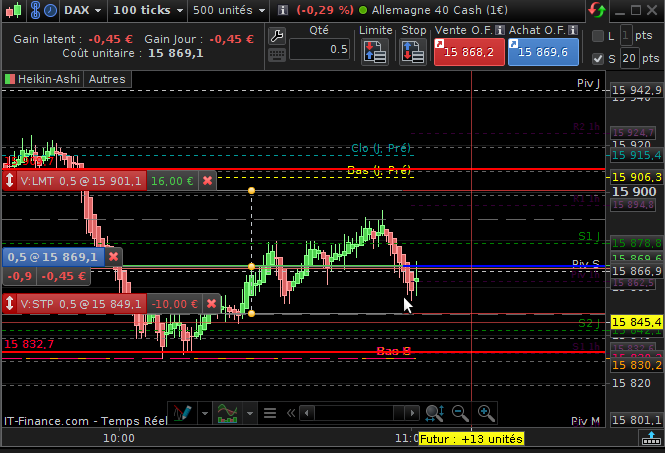The height and width of the screenshot is (453, 665).
Task: Click the three-line menu icon
Action: pos(270,413)
